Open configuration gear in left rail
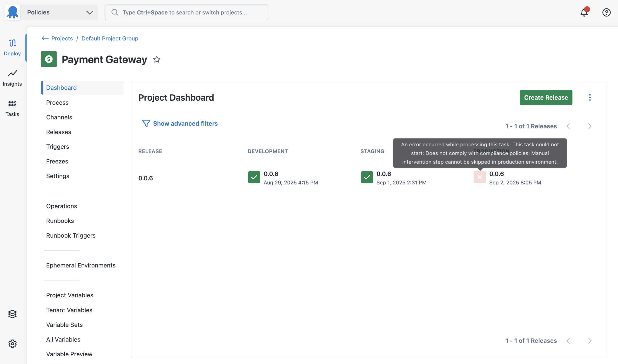 [x=12, y=344]
